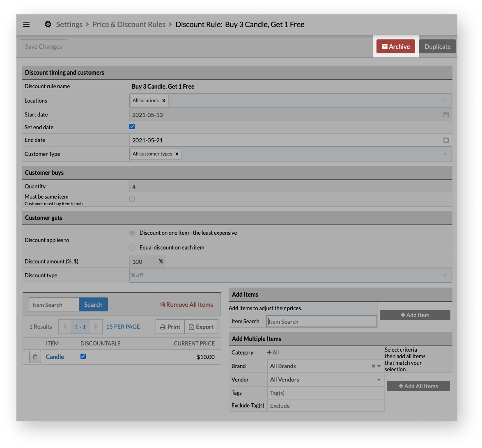
Task: Click the DISCOUNTABLE column header
Action: (x=101, y=343)
